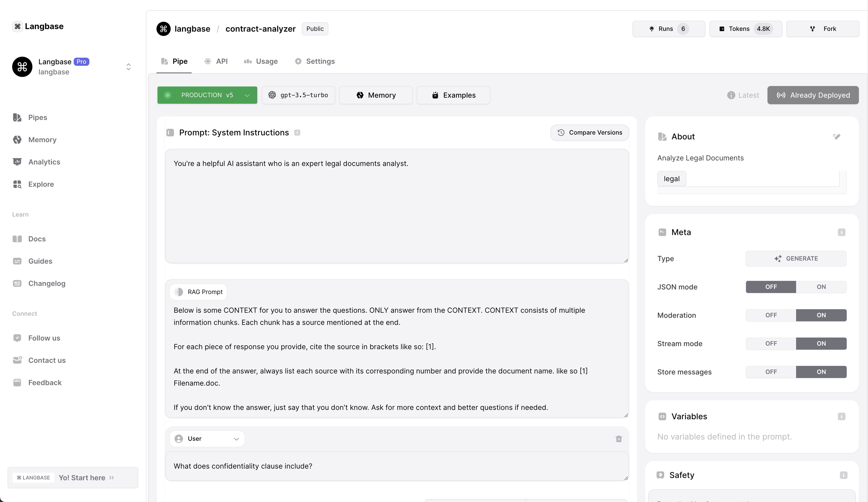Click the Compare Versions button
The width and height of the screenshot is (868, 502).
589,133
